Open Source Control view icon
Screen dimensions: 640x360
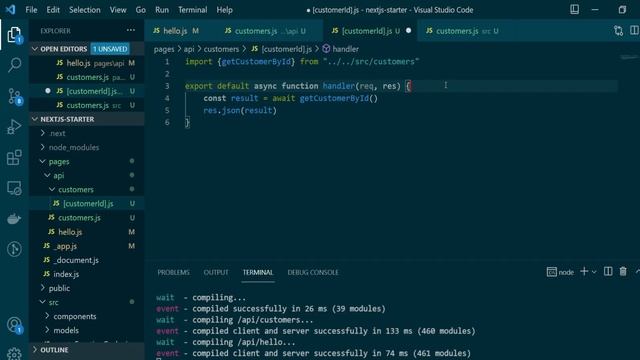14,97
